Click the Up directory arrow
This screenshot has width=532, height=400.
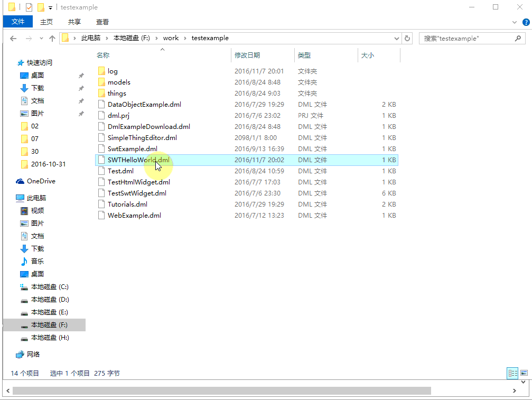tap(52, 39)
